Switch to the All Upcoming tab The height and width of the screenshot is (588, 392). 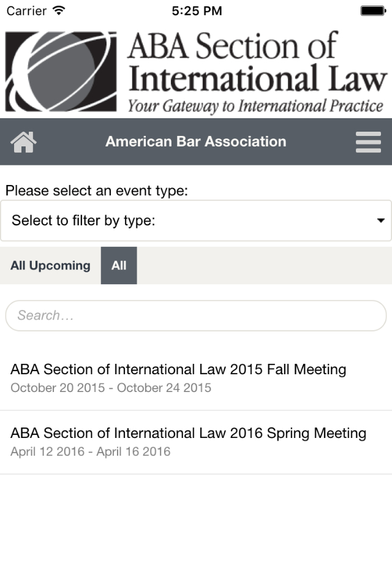click(x=50, y=265)
